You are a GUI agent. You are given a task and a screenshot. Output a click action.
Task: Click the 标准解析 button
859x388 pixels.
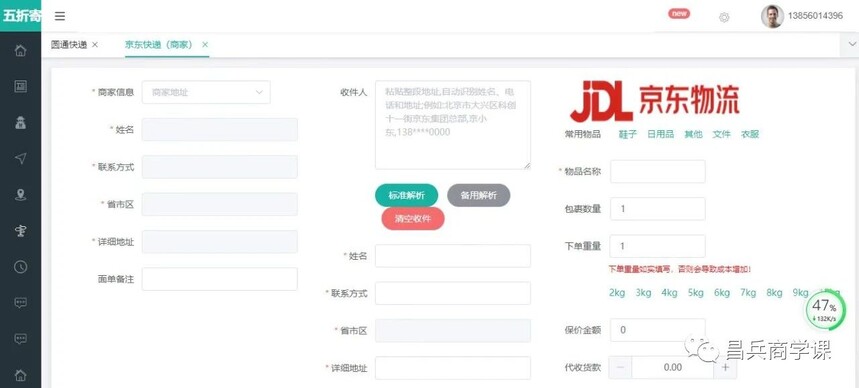tap(406, 195)
